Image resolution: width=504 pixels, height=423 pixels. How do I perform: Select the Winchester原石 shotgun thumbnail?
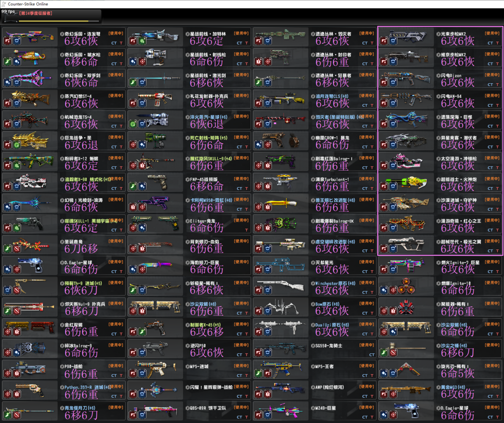(280, 286)
